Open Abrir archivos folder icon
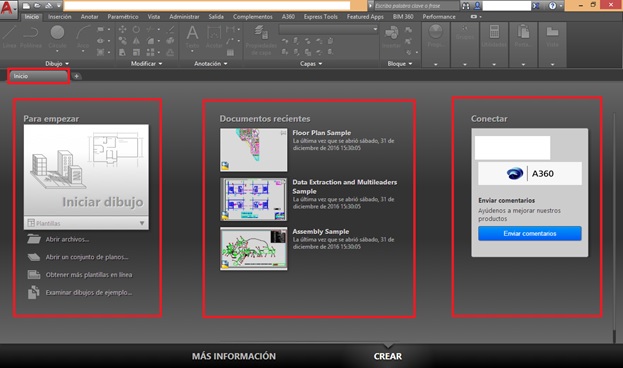 click(34, 239)
